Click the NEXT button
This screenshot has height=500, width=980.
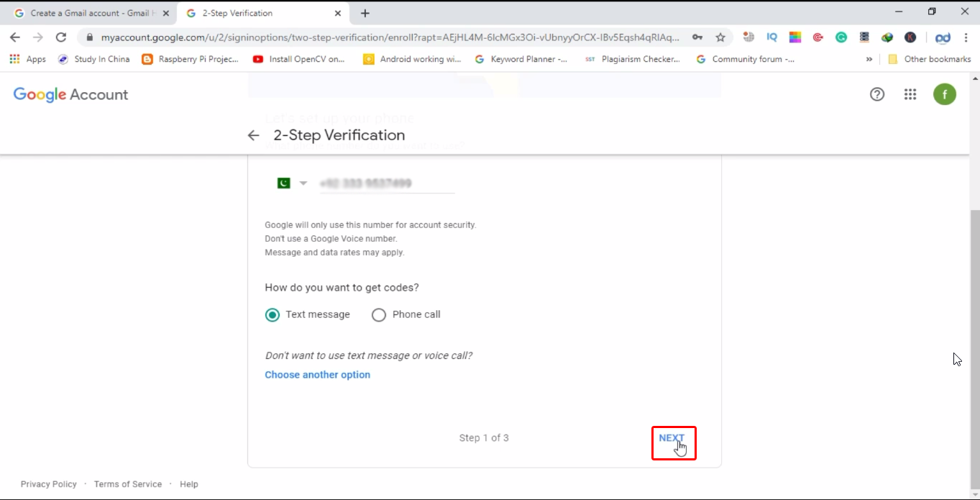pos(672,437)
